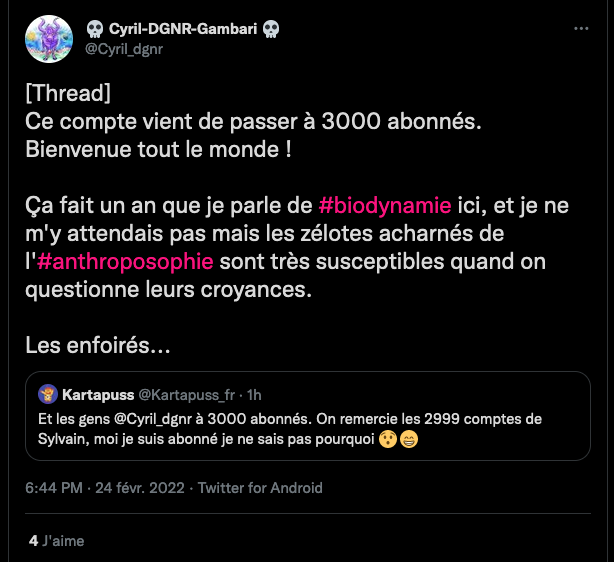
Task: Open Cyril-DGNR-Gambari's profile picture
Action: tap(49, 39)
